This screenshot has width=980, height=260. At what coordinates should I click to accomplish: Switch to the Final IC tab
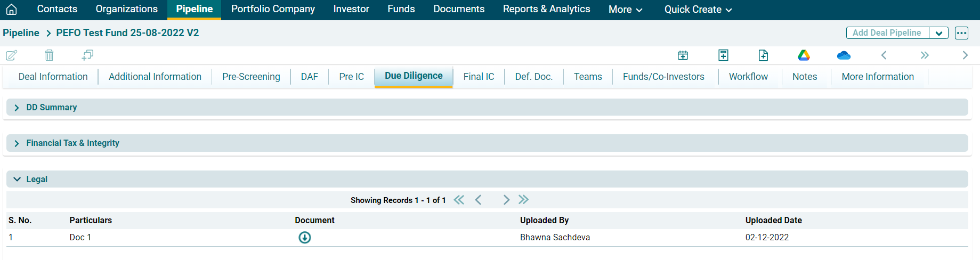coord(479,77)
